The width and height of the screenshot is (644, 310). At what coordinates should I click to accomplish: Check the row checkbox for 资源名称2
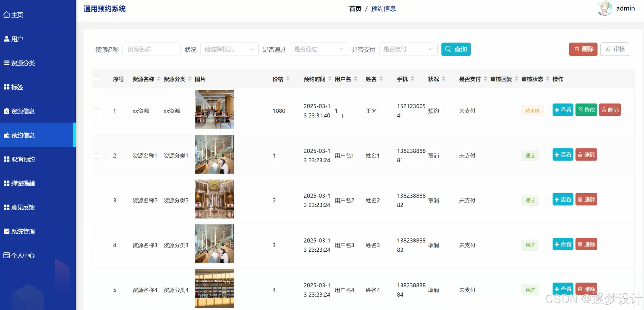coord(96,201)
